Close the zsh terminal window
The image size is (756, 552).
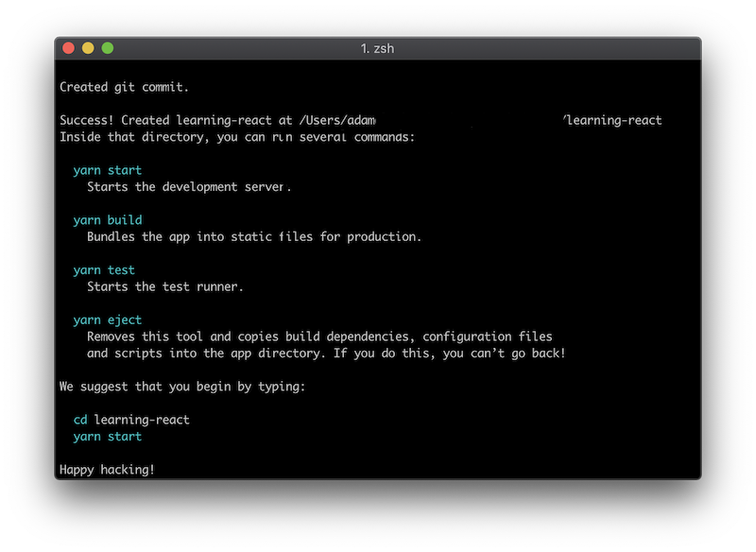point(68,48)
